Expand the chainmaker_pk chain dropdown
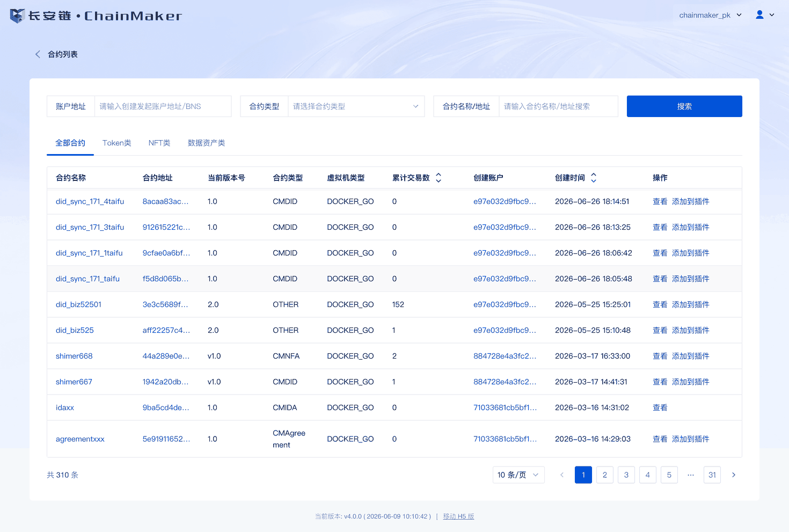Screen dimensions: 789x532 (x=710, y=15)
